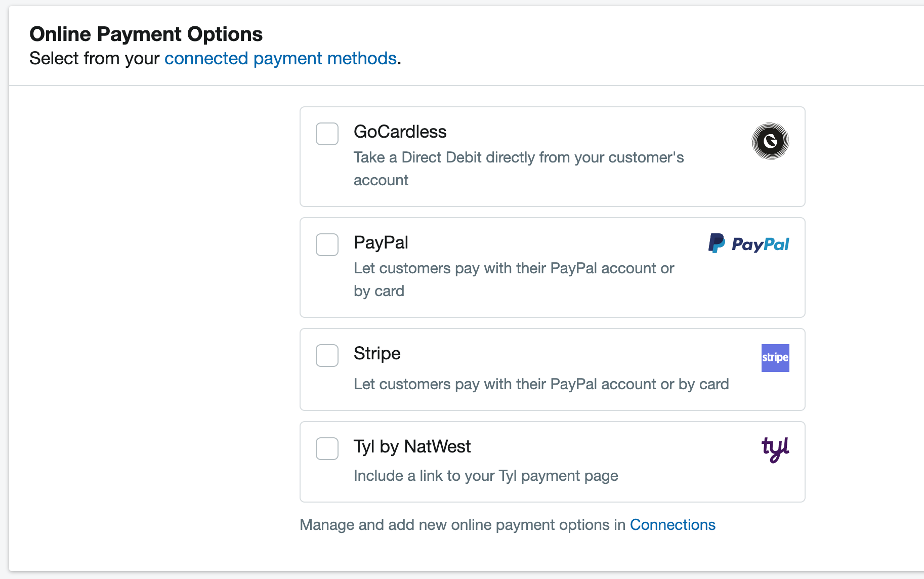Open the connected payment methods link
The width and height of the screenshot is (924, 579).
pos(280,59)
